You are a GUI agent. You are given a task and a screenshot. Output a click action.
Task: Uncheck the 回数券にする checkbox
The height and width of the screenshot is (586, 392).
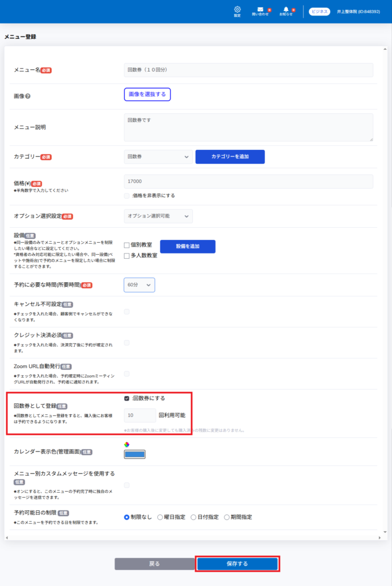point(127,398)
